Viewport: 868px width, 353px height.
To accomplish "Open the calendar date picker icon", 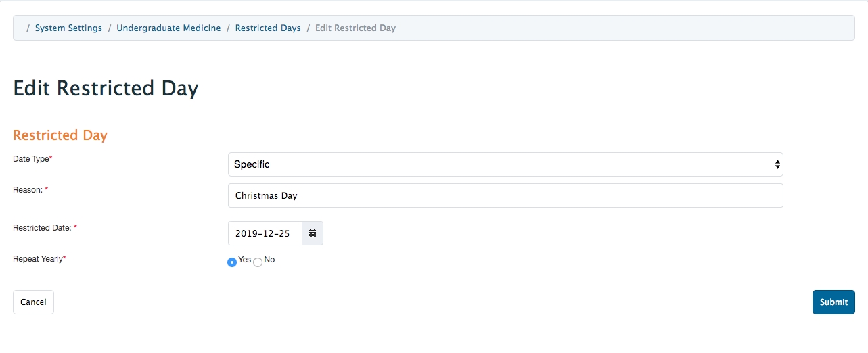I will pos(312,233).
